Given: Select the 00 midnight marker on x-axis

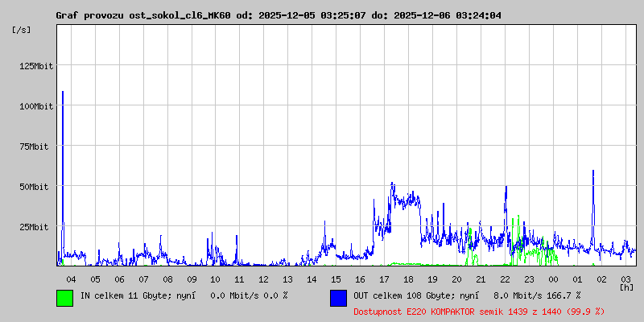Looking at the screenshot, I should tap(553, 279).
